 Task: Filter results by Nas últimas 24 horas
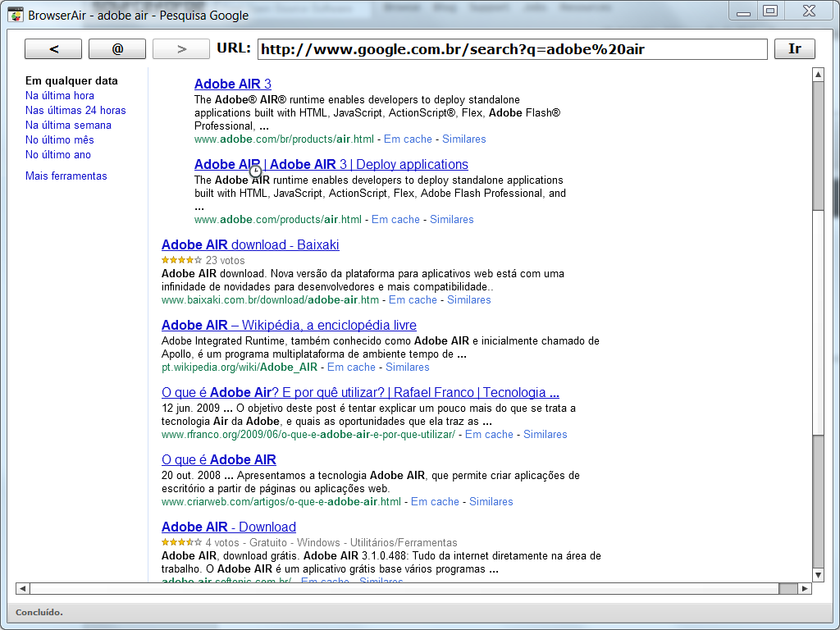point(75,111)
